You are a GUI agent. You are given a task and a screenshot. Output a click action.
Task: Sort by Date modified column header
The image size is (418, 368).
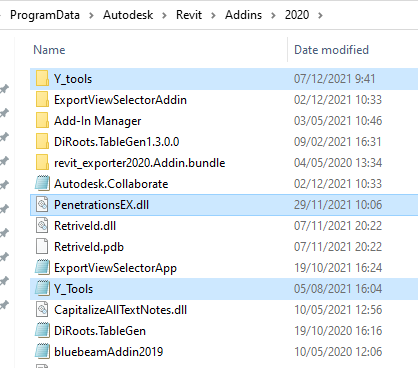click(331, 50)
